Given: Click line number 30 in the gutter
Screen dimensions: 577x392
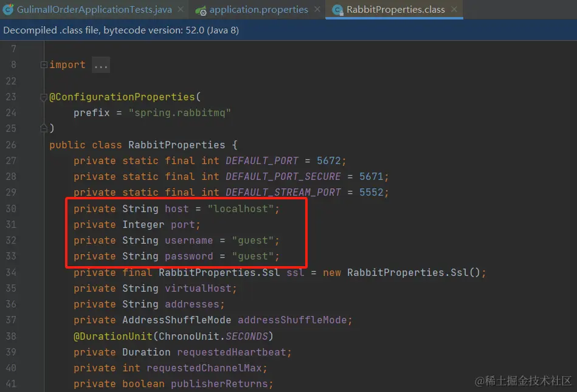Looking at the screenshot, I should click(x=11, y=209).
